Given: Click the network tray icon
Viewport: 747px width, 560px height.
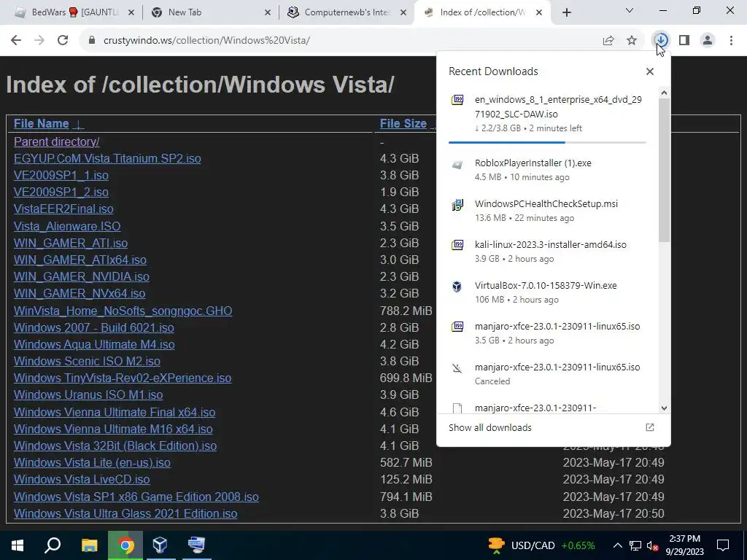Looking at the screenshot, I should click(x=635, y=545).
